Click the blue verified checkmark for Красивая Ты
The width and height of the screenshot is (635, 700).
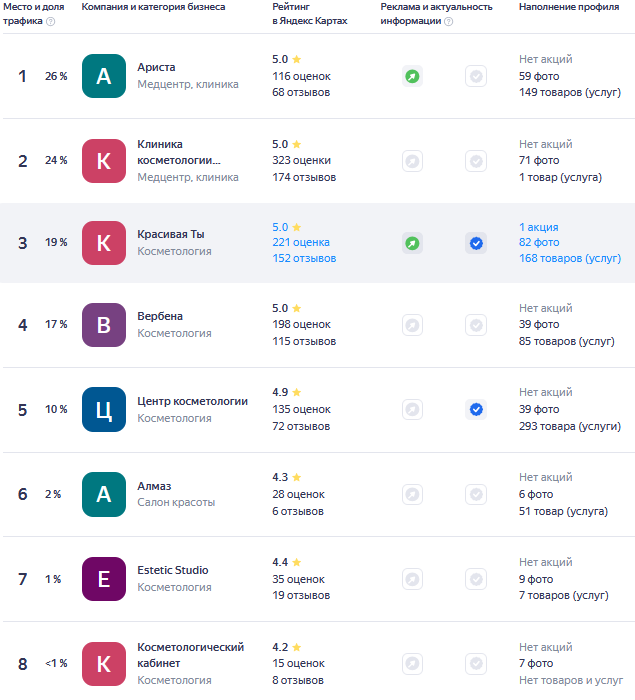[476, 243]
